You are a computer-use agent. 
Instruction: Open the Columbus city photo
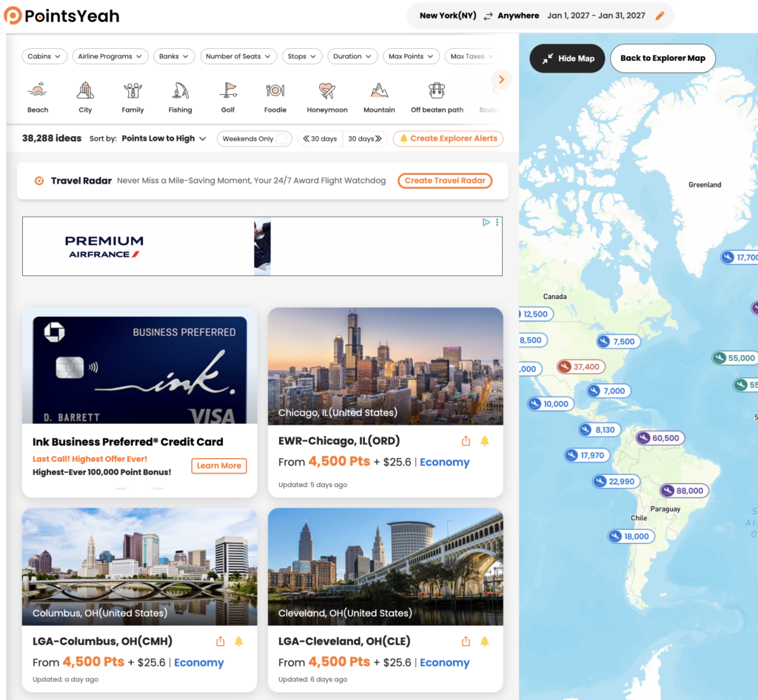pyautogui.click(x=140, y=566)
